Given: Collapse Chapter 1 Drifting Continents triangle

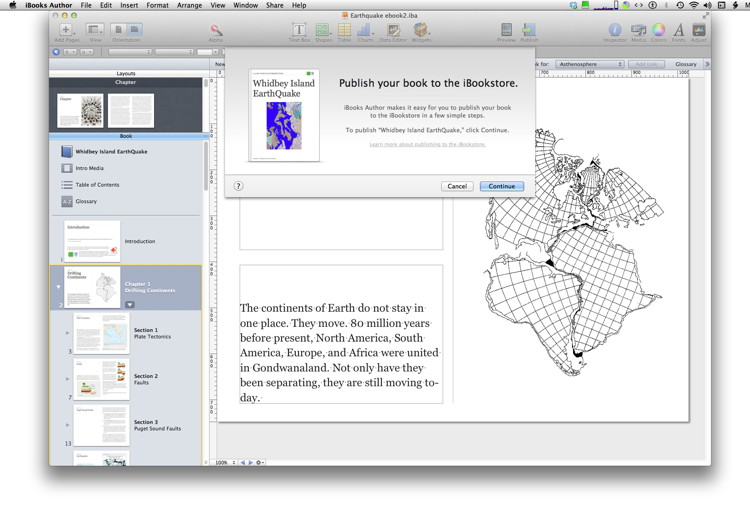Looking at the screenshot, I should tap(58, 287).
